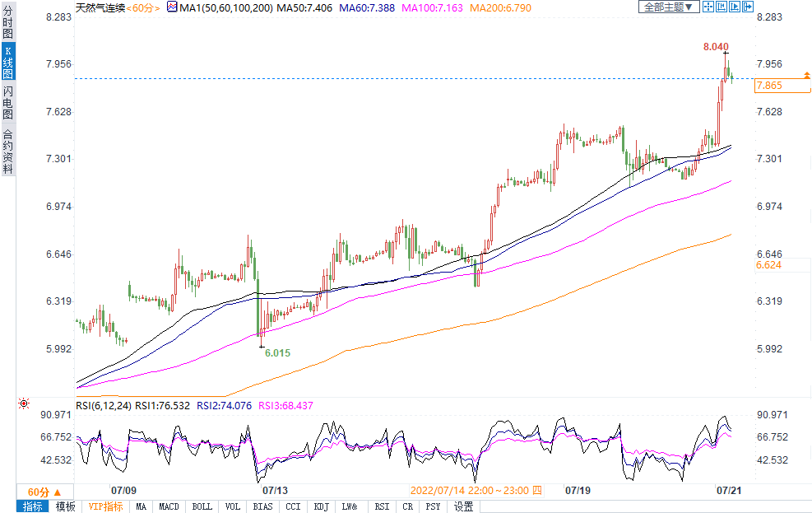Open the 设置 indicator settings button
The height and width of the screenshot is (513, 812).
(x=463, y=506)
